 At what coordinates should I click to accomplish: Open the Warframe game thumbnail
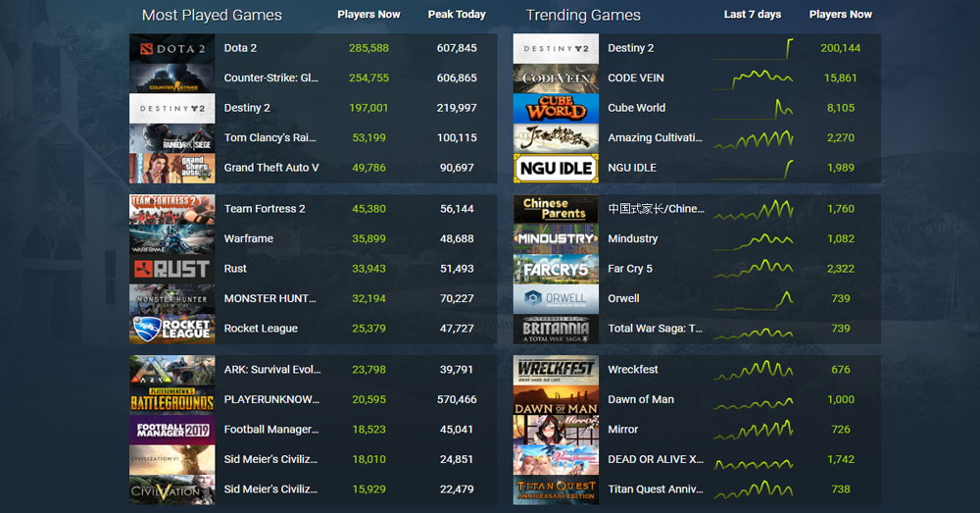coord(171,239)
